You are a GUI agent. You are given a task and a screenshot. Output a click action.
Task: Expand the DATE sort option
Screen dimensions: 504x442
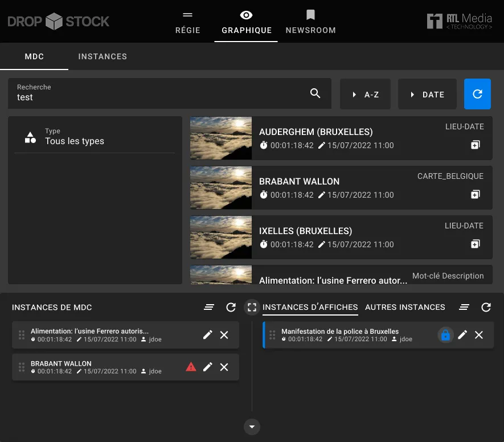pyautogui.click(x=427, y=95)
